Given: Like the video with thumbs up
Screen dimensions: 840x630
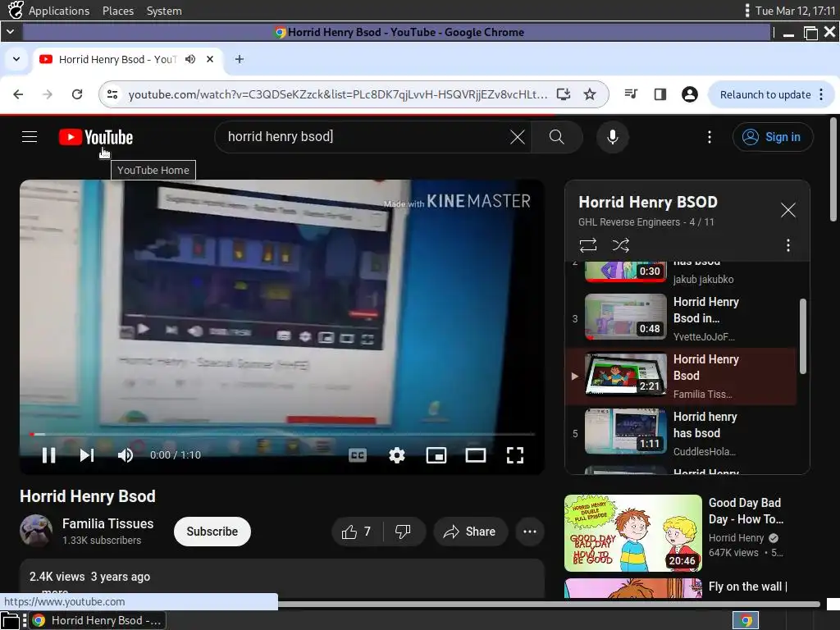Looking at the screenshot, I should [357, 532].
